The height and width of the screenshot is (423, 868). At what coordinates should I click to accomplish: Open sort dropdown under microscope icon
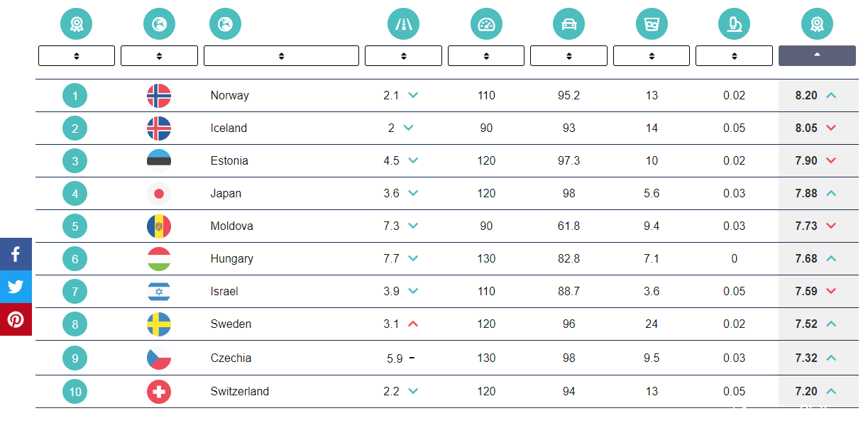tap(734, 56)
